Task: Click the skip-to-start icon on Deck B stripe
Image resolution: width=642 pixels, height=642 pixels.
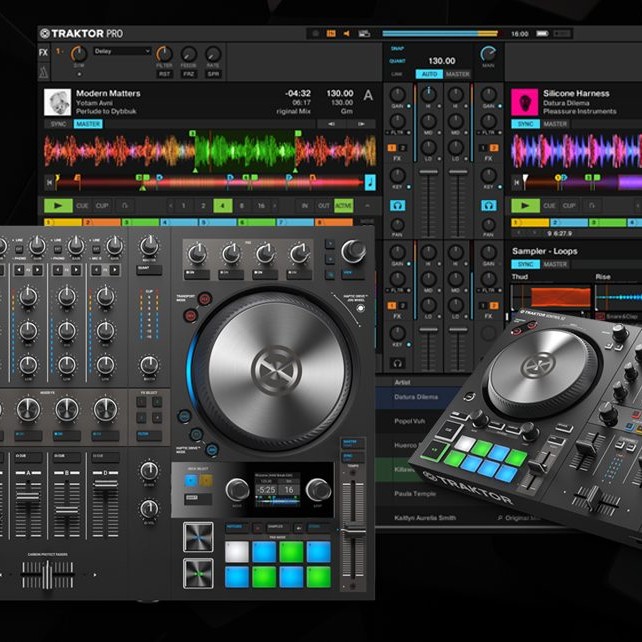Action: 517,182
